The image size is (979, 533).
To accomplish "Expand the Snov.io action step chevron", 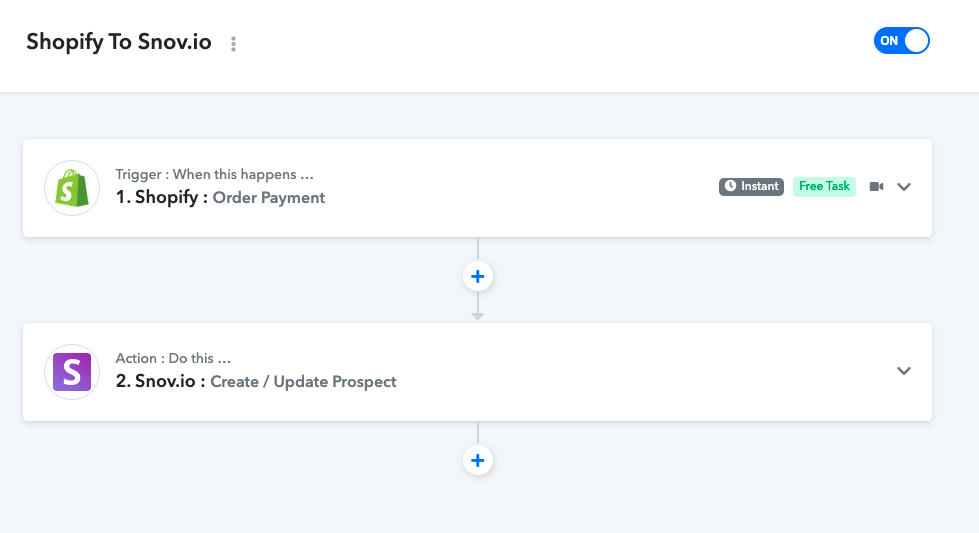I will tap(904, 371).
